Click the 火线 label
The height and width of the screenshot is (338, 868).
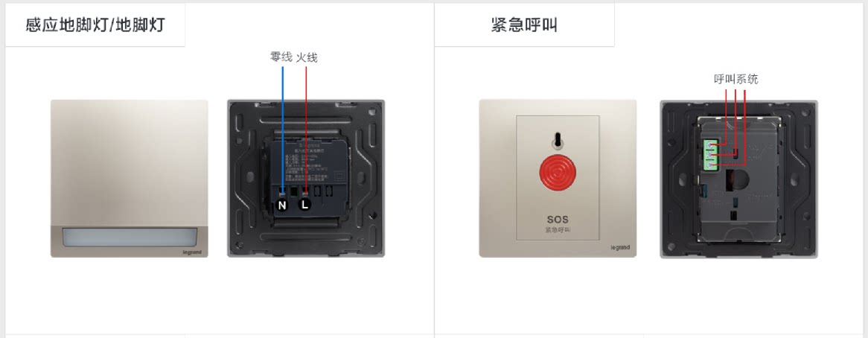(x=307, y=57)
